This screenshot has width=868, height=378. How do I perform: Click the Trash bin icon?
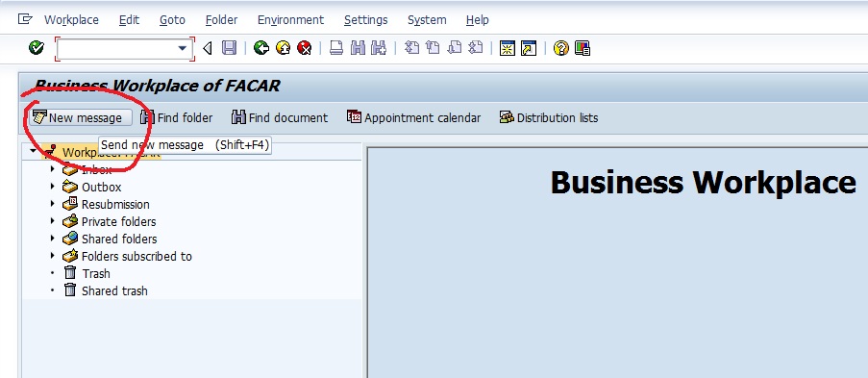70,273
